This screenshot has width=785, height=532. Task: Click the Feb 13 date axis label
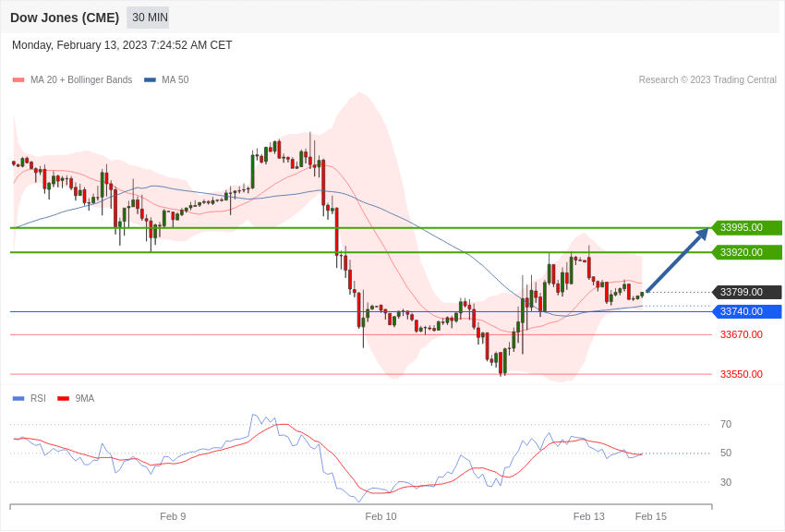pos(589,516)
